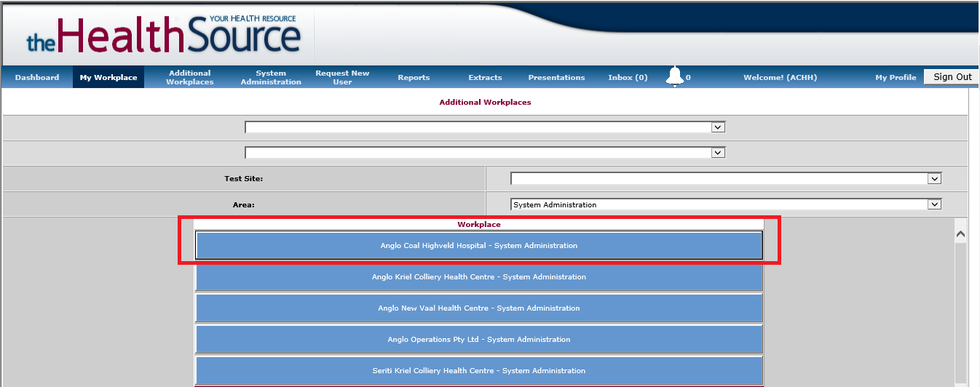Click the Welcome! (ACHH) text

[780, 77]
